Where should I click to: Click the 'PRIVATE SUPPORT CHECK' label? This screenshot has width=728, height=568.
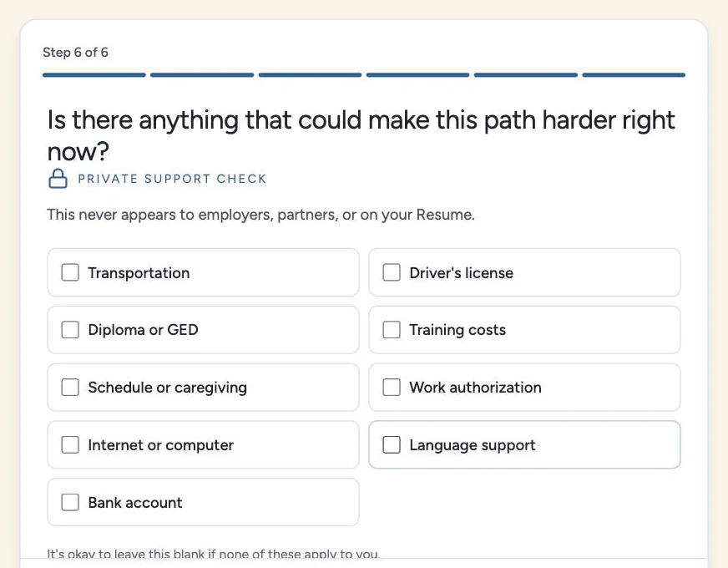click(172, 179)
